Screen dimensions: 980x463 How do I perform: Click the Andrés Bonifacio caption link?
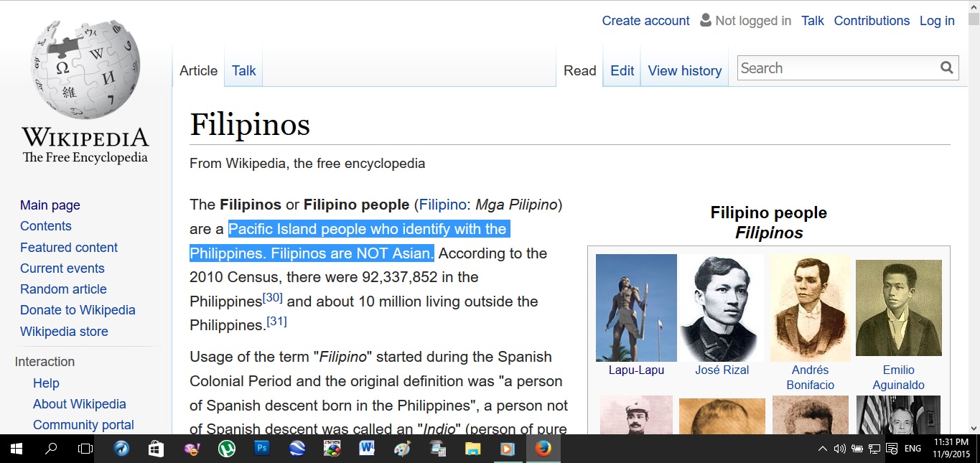click(811, 378)
